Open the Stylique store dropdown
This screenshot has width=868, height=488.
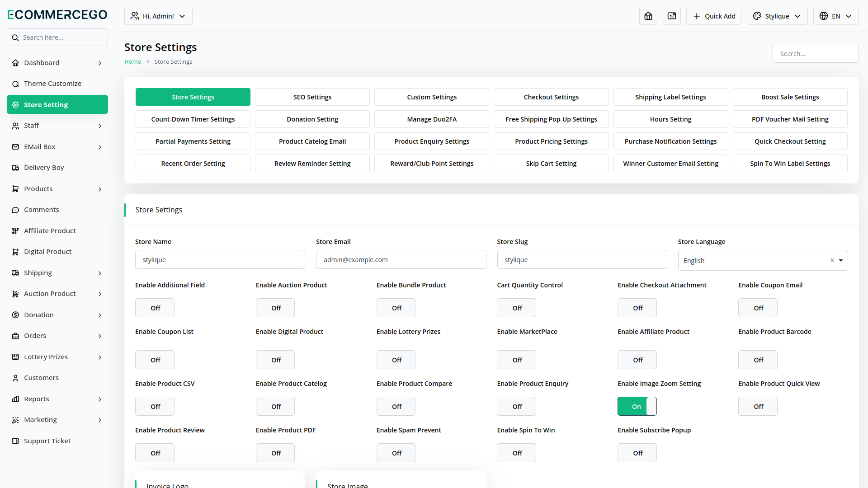(777, 16)
